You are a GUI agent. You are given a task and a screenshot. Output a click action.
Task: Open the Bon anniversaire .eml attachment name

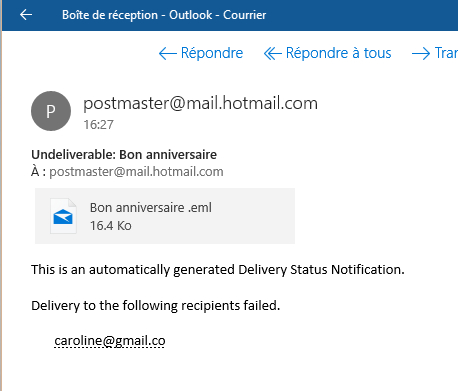151,208
